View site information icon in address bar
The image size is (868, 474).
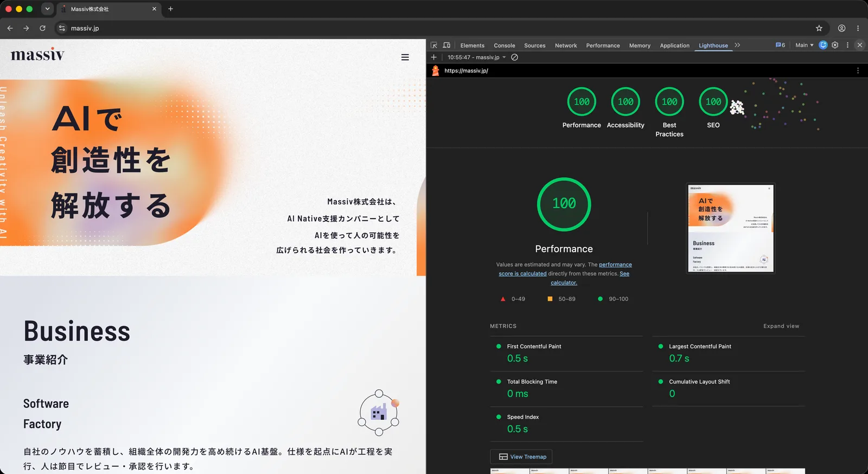[x=62, y=28]
